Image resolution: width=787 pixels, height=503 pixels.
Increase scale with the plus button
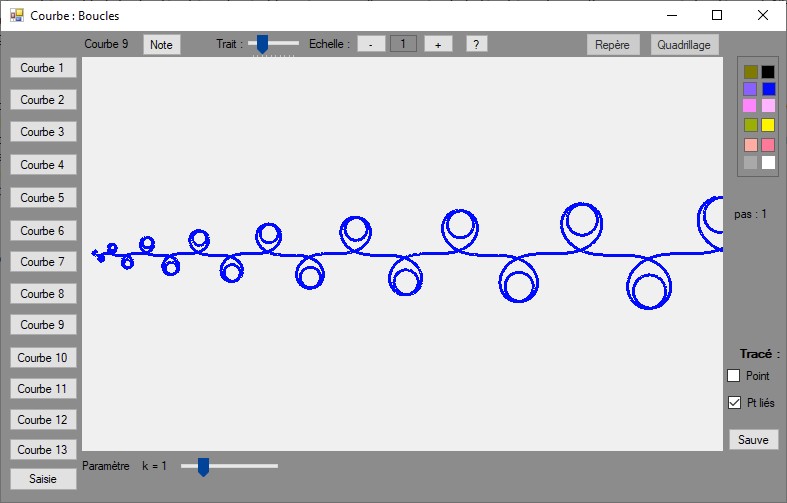point(438,44)
